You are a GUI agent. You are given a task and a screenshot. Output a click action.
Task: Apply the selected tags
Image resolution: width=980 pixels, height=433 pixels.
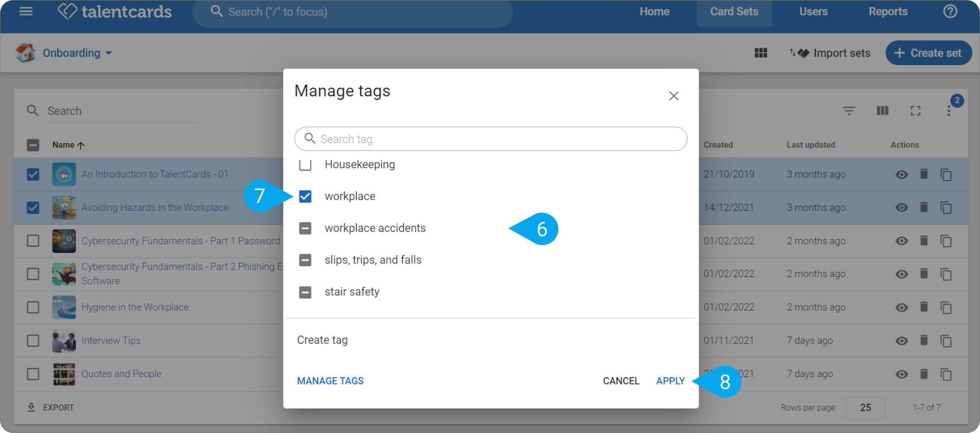click(x=671, y=381)
